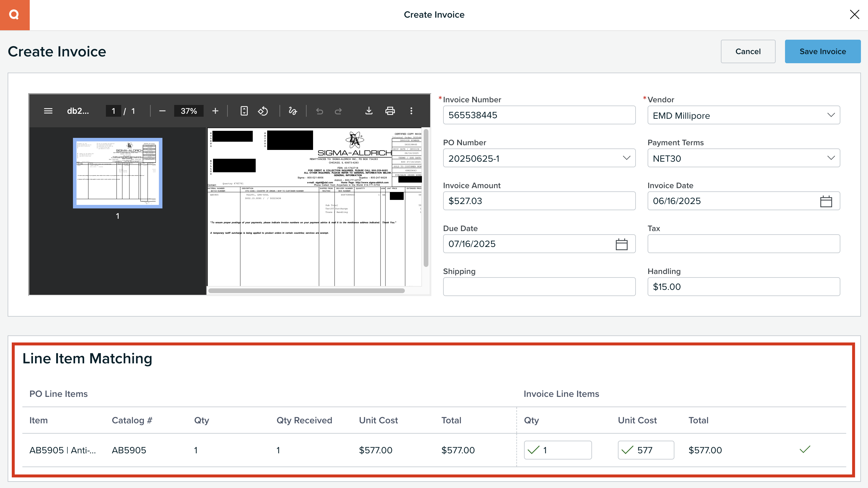Click the PDF zoom percentage box
The image size is (868, 488).
coord(189,111)
